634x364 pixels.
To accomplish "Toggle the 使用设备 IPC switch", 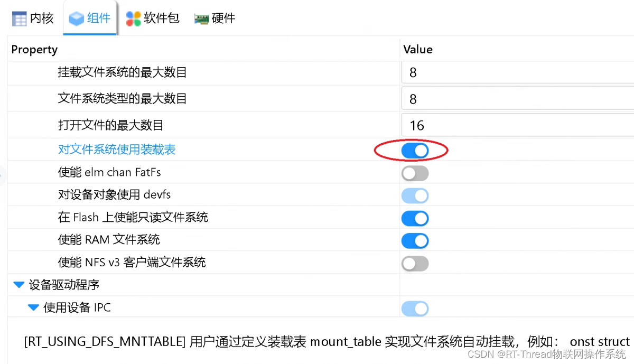I will [x=415, y=308].
